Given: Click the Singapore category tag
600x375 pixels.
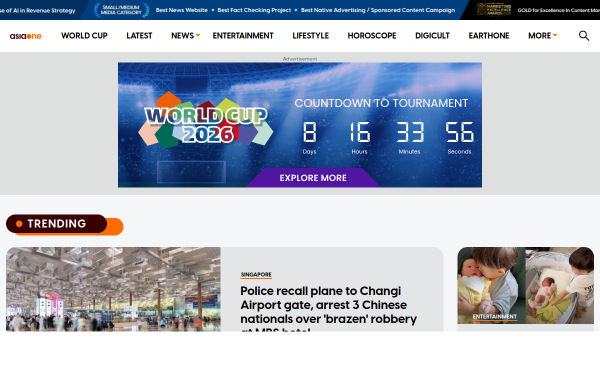Looking at the screenshot, I should pyautogui.click(x=256, y=274).
